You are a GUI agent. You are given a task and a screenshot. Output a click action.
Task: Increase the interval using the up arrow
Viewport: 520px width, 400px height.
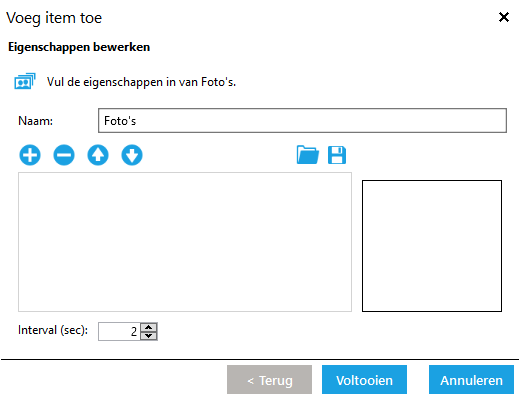pos(149,327)
